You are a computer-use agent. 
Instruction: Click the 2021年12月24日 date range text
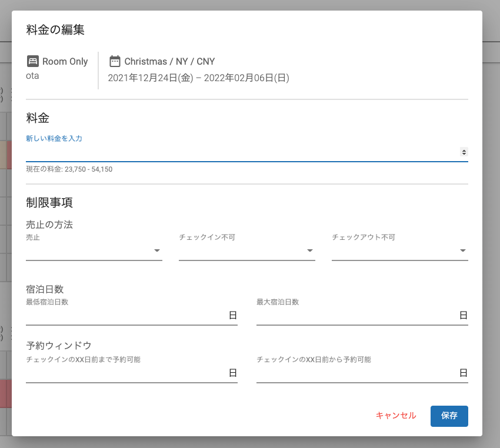click(x=198, y=78)
